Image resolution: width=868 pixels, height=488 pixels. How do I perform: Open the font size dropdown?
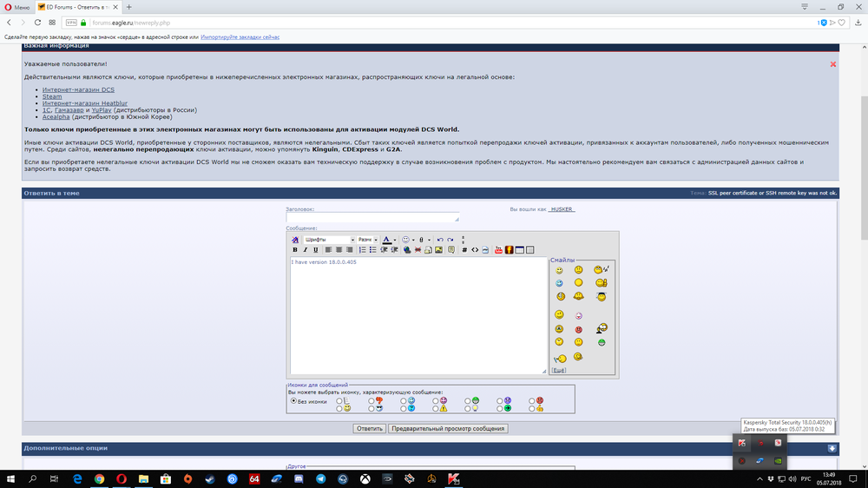tap(367, 240)
